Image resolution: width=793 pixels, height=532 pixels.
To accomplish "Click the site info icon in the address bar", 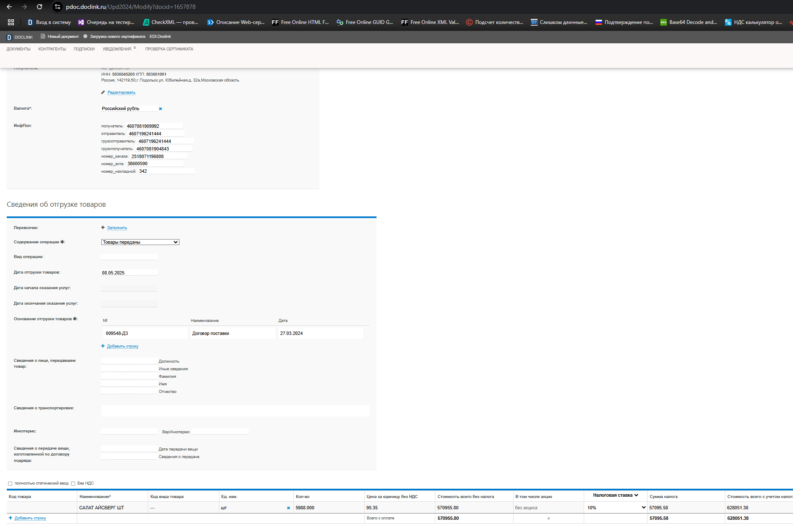I will pos(58,7).
